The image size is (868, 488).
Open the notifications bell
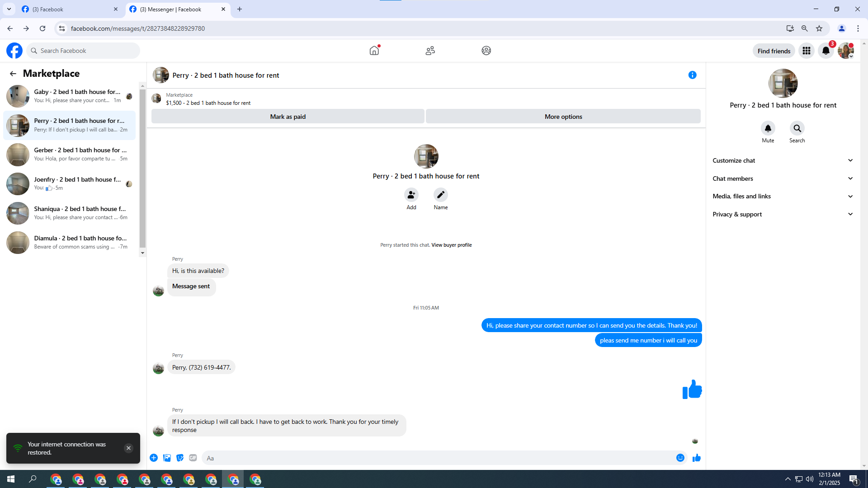click(x=826, y=51)
